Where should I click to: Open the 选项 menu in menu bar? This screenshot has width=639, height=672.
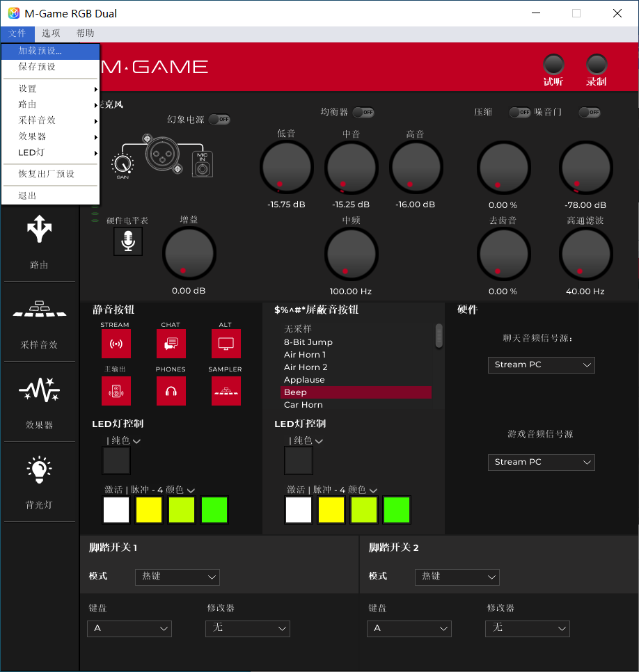51,33
